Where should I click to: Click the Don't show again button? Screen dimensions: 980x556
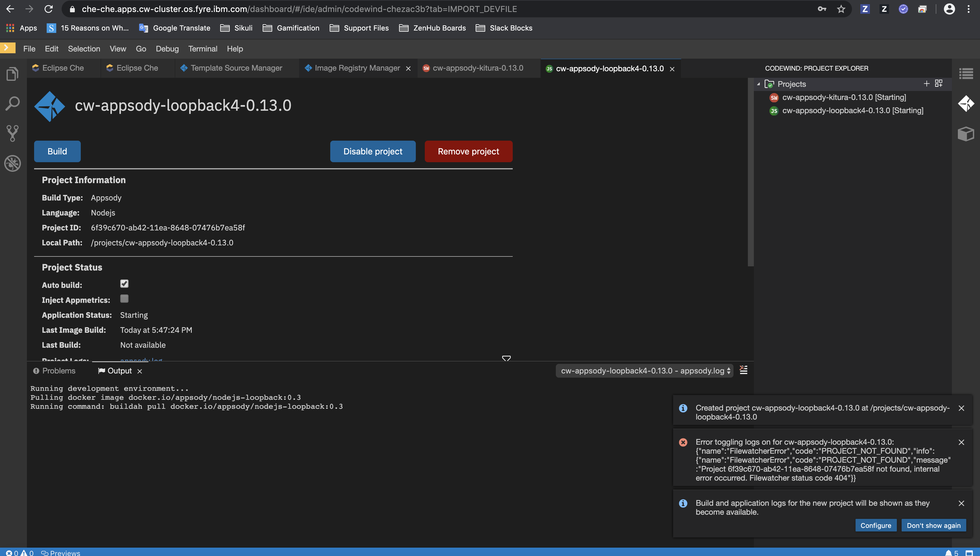tap(933, 525)
